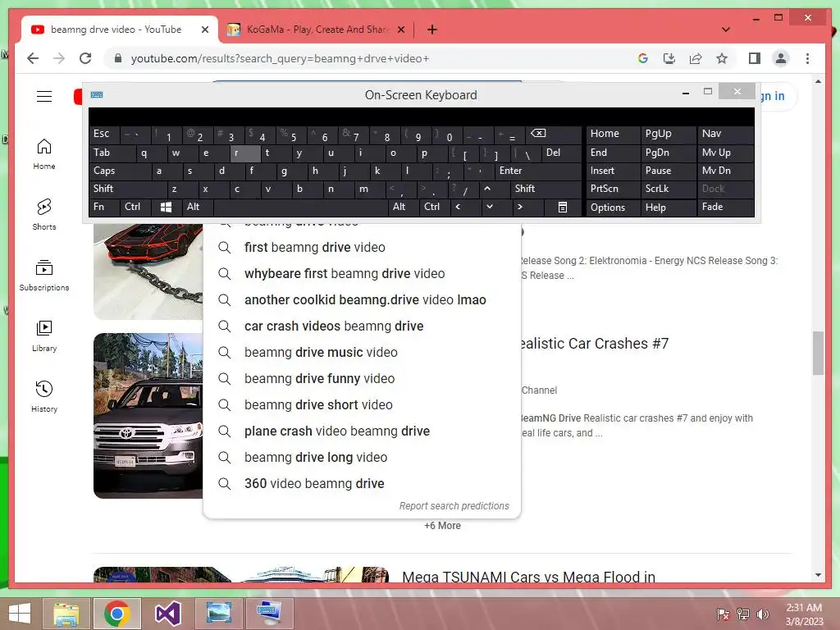This screenshot has width=840, height=630.
Task: Toggle Caps key on On-Screen Keyboard
Action: (120, 171)
